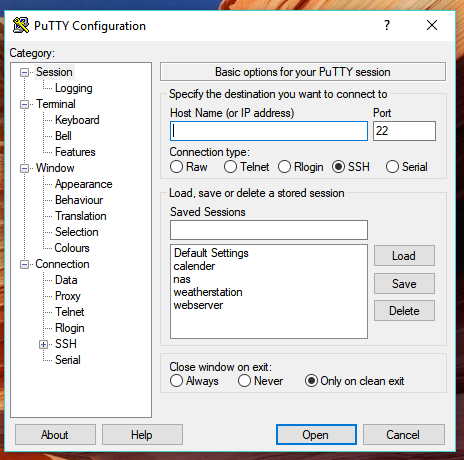Click the Load button
Image resolution: width=464 pixels, height=460 pixels.
pos(404,256)
